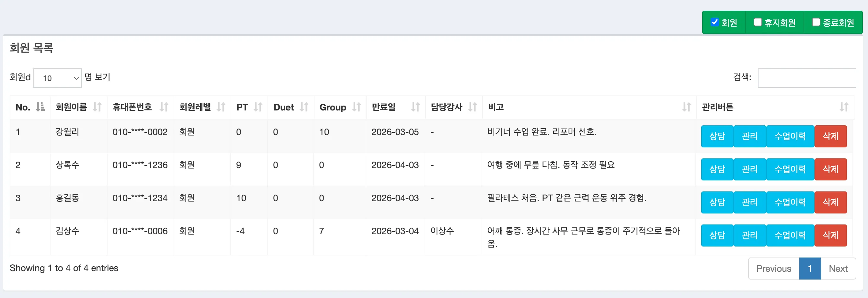The image size is (868, 298).
Task: Sort by PT column arrows
Action: (258, 107)
